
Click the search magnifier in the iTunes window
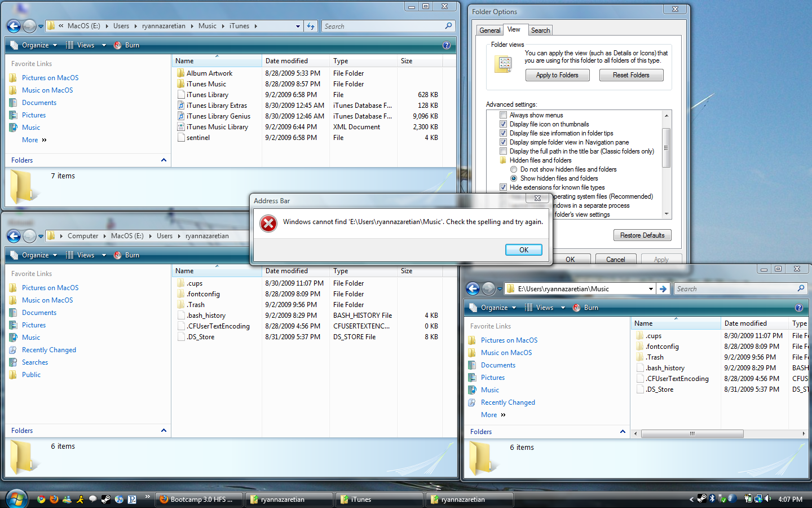(448, 26)
